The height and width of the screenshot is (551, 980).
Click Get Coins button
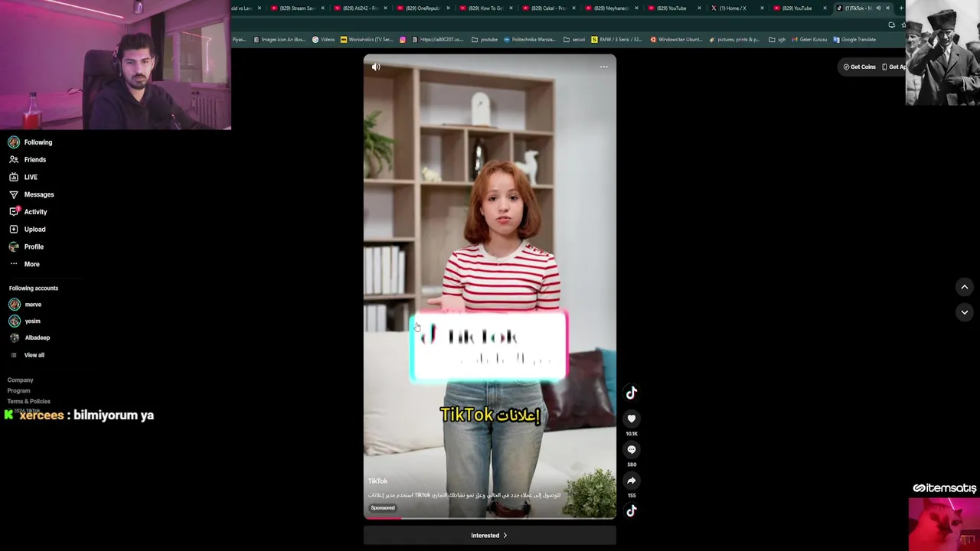tap(859, 67)
